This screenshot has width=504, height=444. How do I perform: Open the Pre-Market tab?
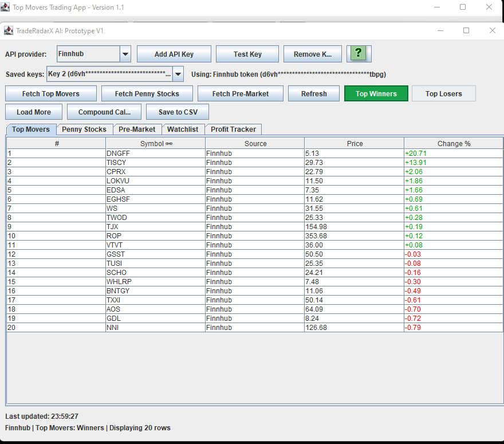click(137, 129)
